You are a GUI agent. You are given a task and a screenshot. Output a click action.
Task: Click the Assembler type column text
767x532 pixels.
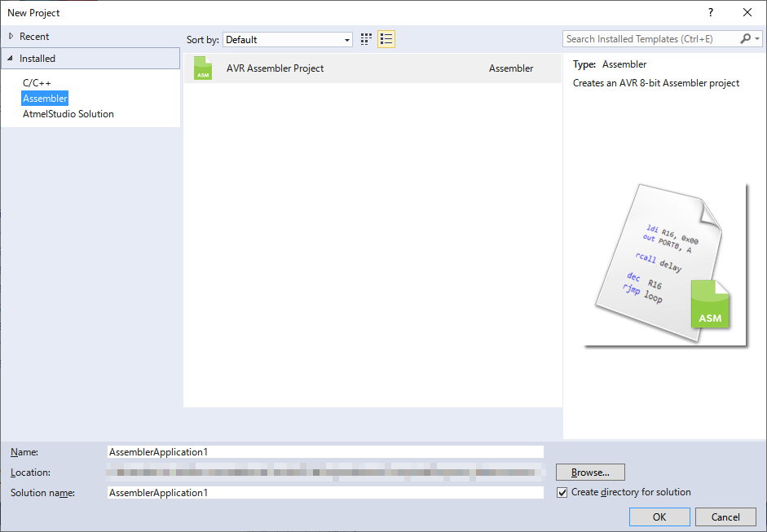(x=511, y=68)
